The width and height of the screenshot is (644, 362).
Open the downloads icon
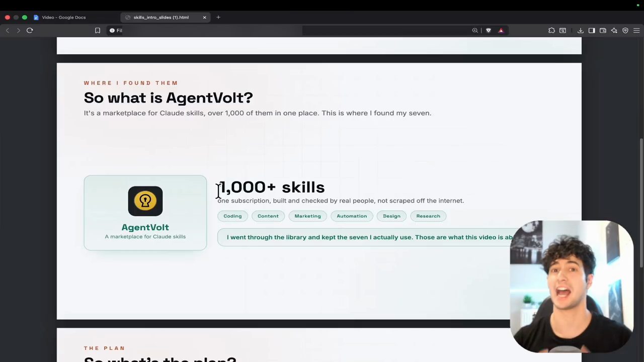point(581,31)
